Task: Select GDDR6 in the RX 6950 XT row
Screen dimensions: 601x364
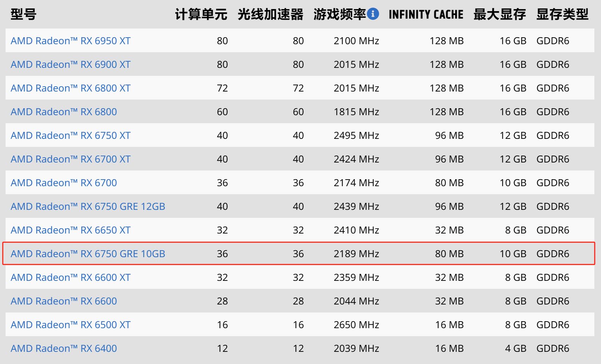Action: 553,41
